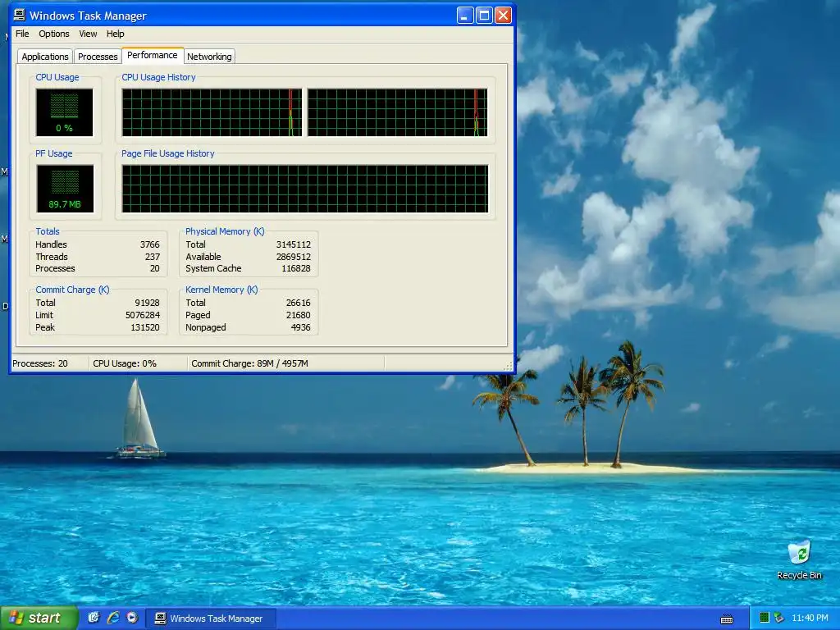
Task: Click the green CPU meter tray icon
Action: pos(765,618)
